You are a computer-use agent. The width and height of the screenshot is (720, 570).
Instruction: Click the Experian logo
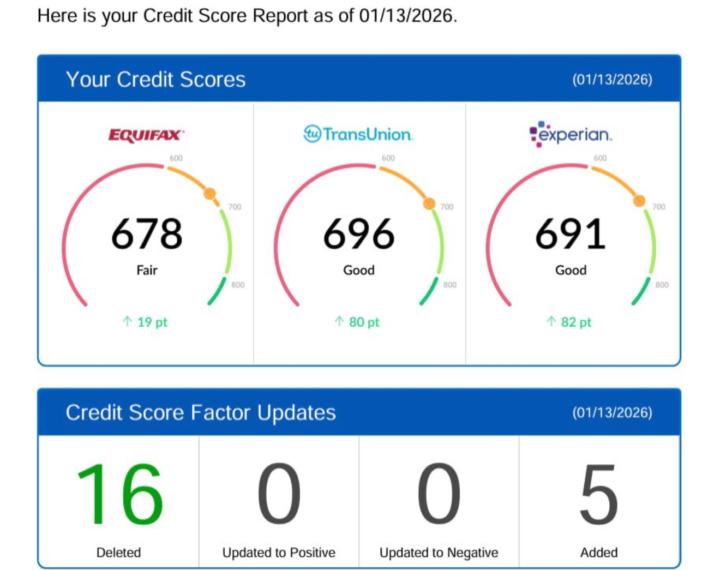570,134
